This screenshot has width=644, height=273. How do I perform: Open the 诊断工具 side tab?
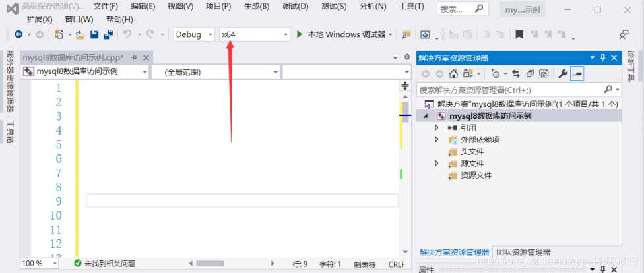[631, 66]
